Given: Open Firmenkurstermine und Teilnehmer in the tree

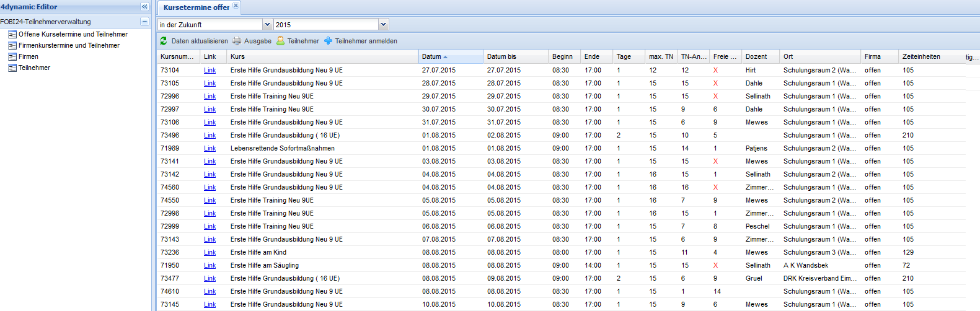Looking at the screenshot, I should click(69, 45).
